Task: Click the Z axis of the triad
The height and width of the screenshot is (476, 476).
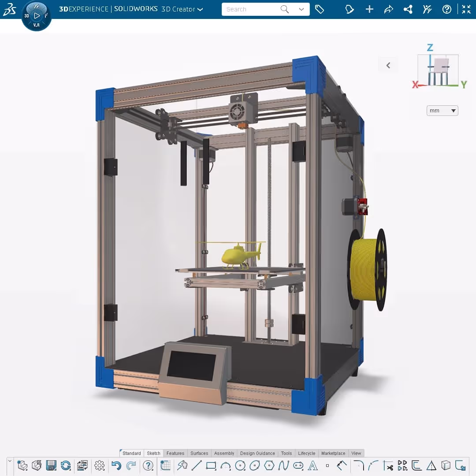Action: [x=430, y=48]
